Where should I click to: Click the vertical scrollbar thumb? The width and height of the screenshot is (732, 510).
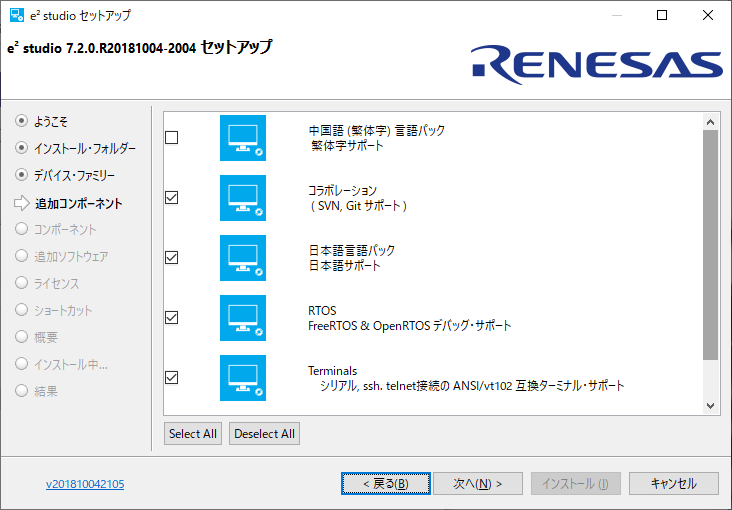711,245
